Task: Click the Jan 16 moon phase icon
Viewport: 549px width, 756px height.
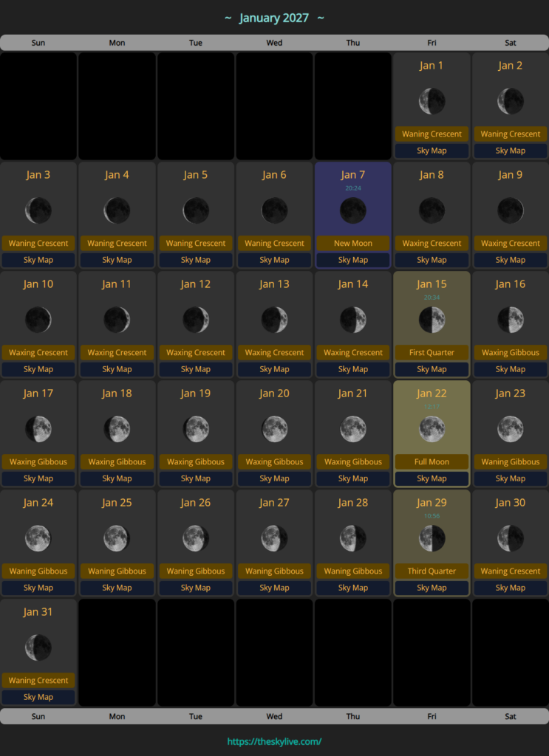Action: tap(511, 320)
